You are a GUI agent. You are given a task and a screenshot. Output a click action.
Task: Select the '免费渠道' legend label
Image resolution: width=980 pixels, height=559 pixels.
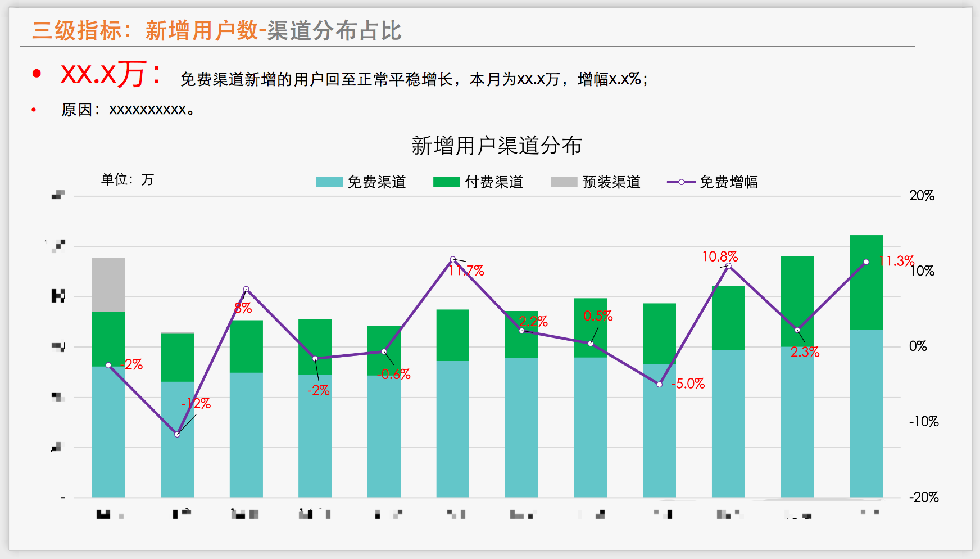pyautogui.click(x=376, y=182)
